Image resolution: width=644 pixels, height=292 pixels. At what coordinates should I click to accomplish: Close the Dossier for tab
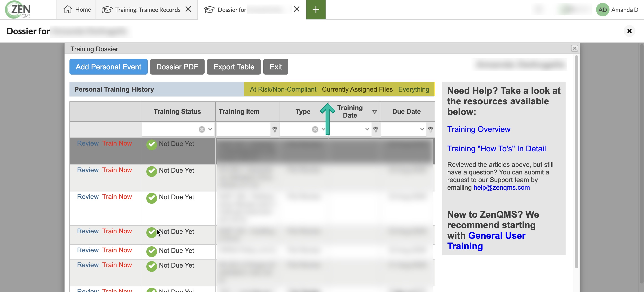coord(296,9)
